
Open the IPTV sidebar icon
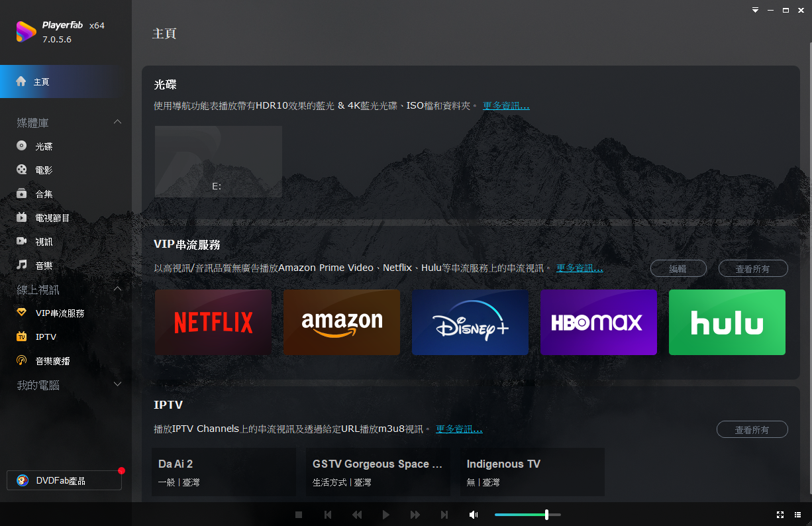click(x=22, y=337)
